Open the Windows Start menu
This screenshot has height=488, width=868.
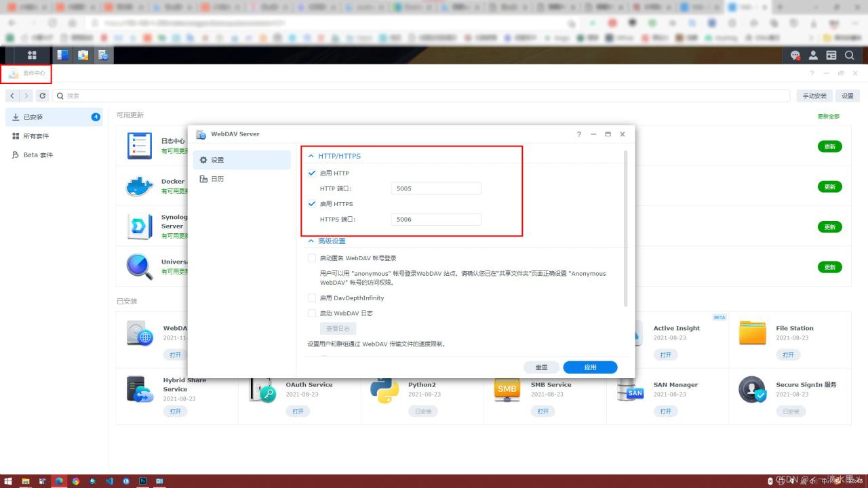tap(8, 481)
